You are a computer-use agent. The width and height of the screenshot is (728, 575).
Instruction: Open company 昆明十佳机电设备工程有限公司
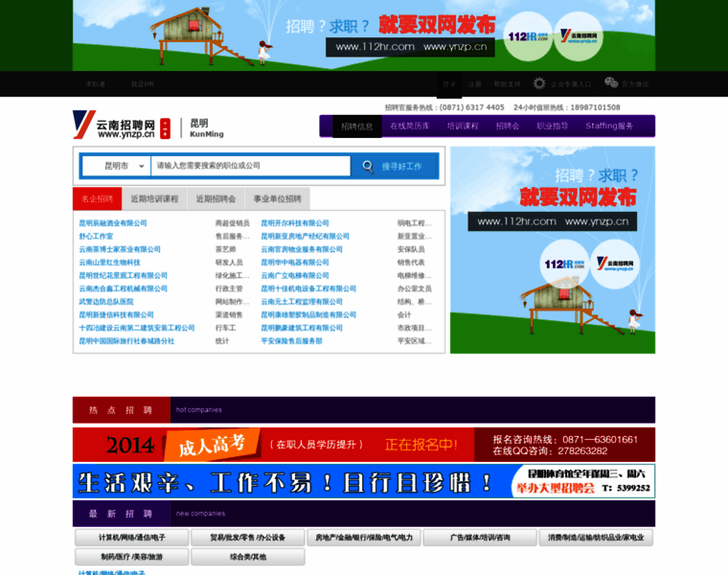pos(308,288)
